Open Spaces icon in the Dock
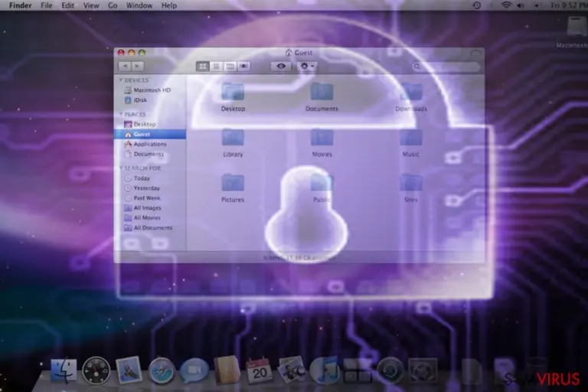Image resolution: width=588 pixels, height=392 pixels. click(358, 371)
